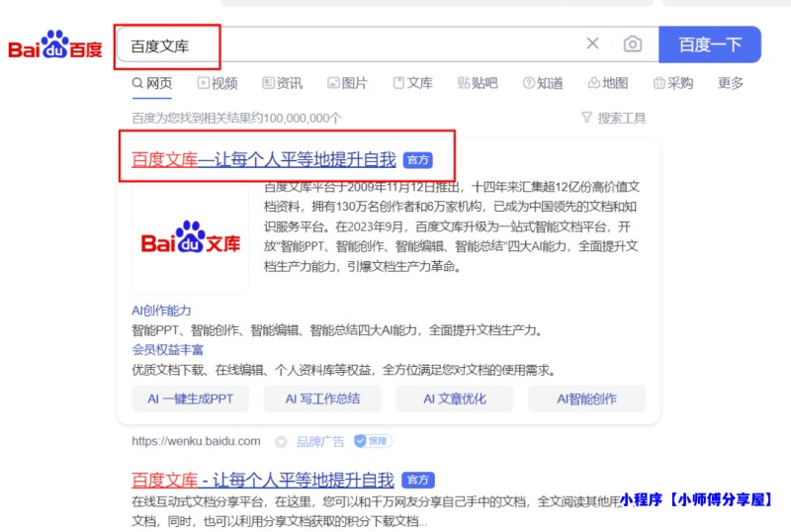This screenshot has height=532, width=791.
Task: Select the 网页 tab
Action: click(x=152, y=83)
